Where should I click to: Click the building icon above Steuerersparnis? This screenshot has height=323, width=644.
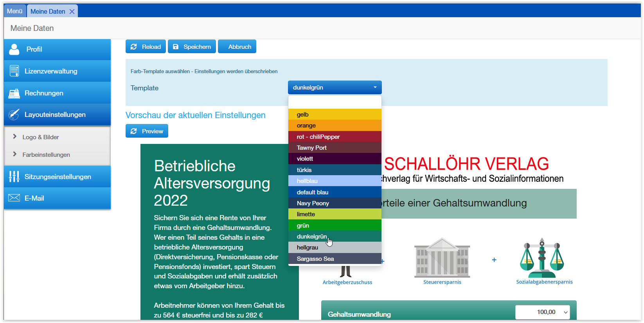pyautogui.click(x=442, y=258)
